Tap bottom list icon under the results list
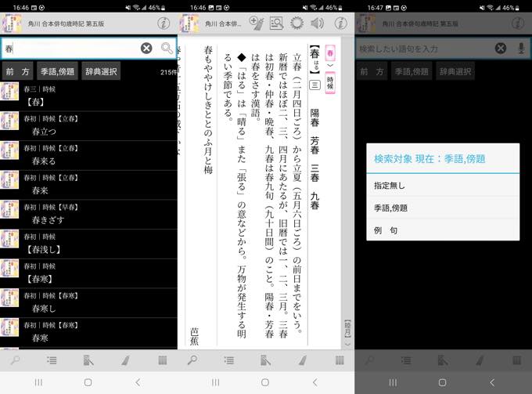 [52, 360]
